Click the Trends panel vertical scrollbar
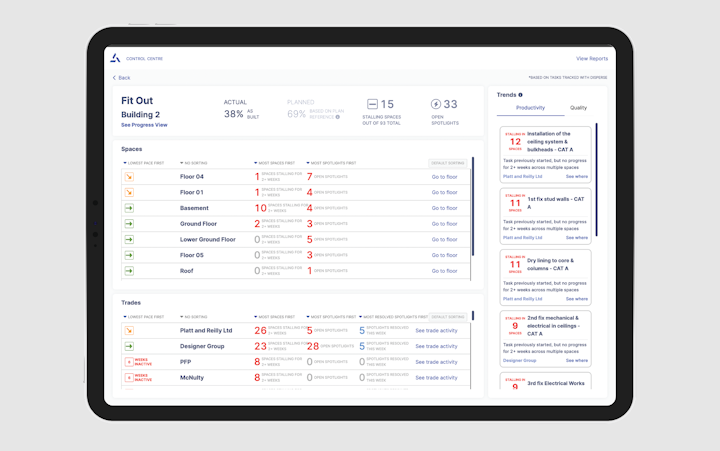The width and height of the screenshot is (720, 451). click(596, 180)
